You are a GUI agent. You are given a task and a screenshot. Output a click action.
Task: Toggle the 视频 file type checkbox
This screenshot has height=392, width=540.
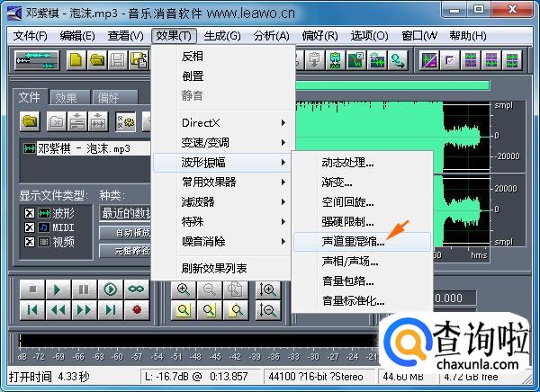point(30,242)
